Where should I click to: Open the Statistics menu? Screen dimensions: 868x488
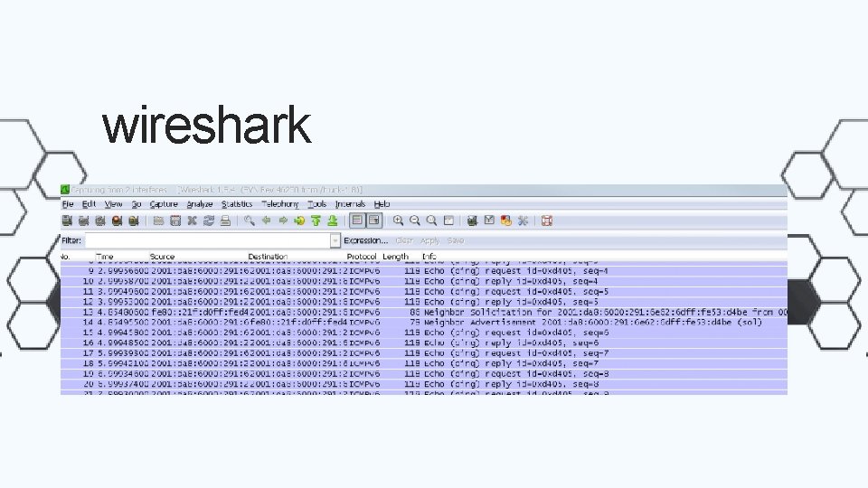[x=237, y=204]
